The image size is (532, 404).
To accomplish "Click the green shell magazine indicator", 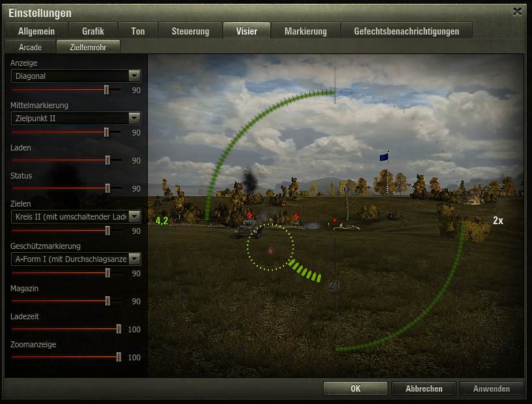I will pos(305,271).
